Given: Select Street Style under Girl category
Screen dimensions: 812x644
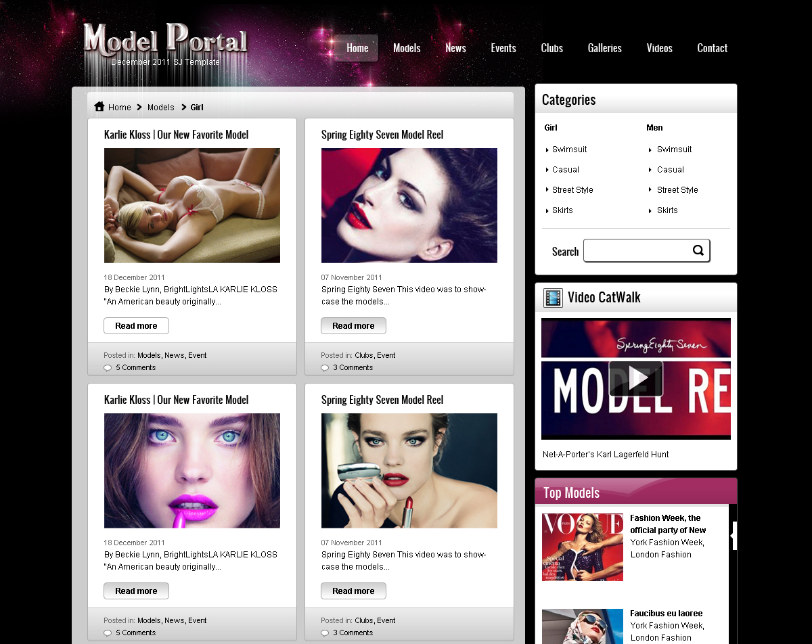Looking at the screenshot, I should [x=572, y=190].
